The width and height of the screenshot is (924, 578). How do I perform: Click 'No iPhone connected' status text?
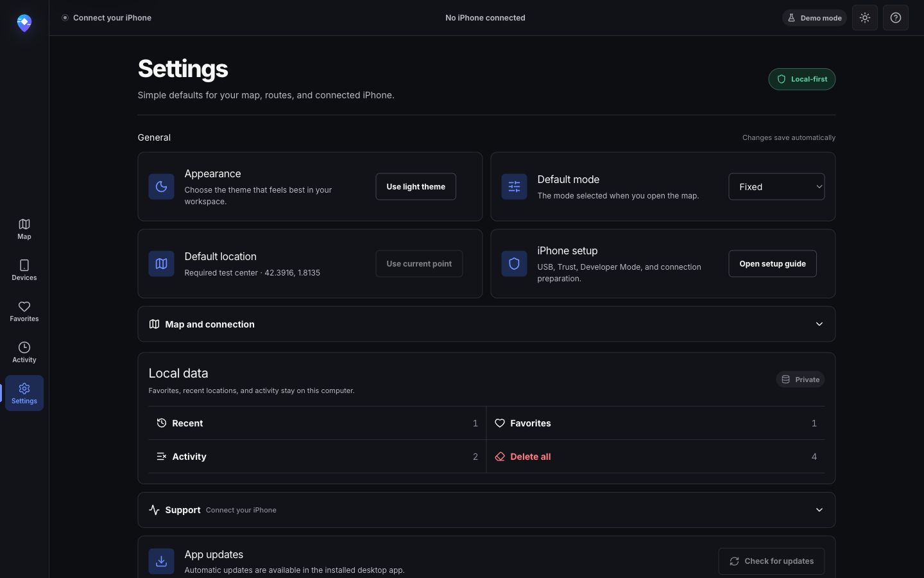[485, 18]
